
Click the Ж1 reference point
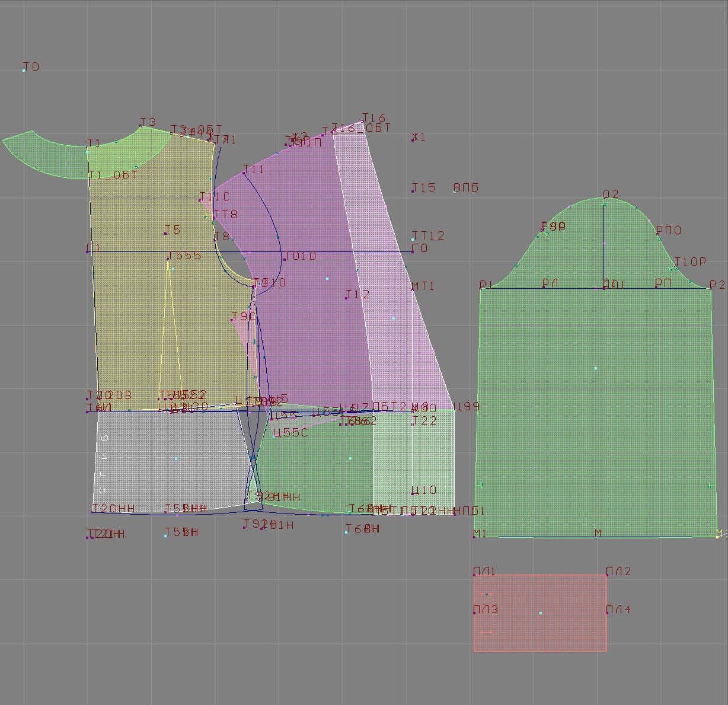click(413, 140)
